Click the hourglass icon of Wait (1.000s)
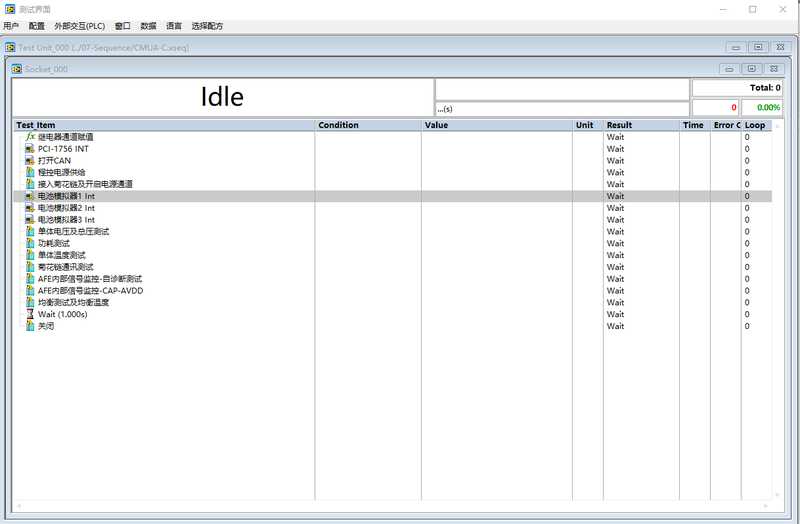The width and height of the screenshot is (800, 524). pos(30,314)
